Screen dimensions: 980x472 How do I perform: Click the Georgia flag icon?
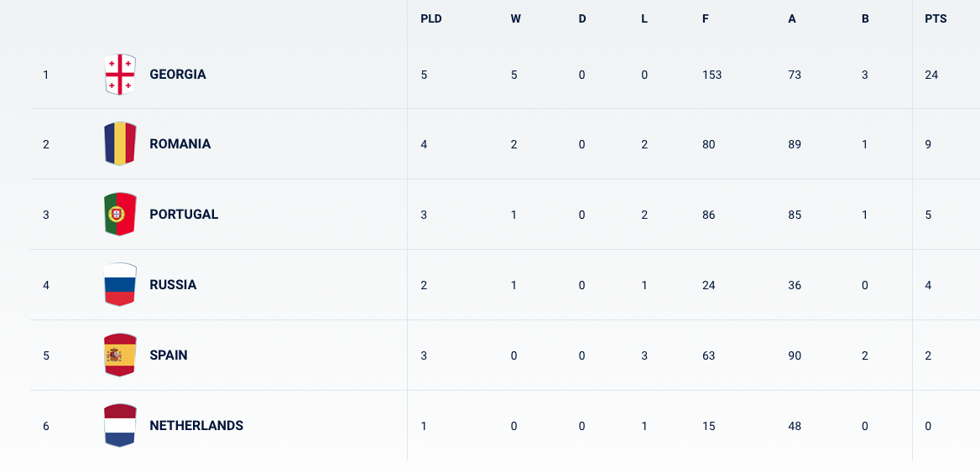pyautogui.click(x=120, y=75)
